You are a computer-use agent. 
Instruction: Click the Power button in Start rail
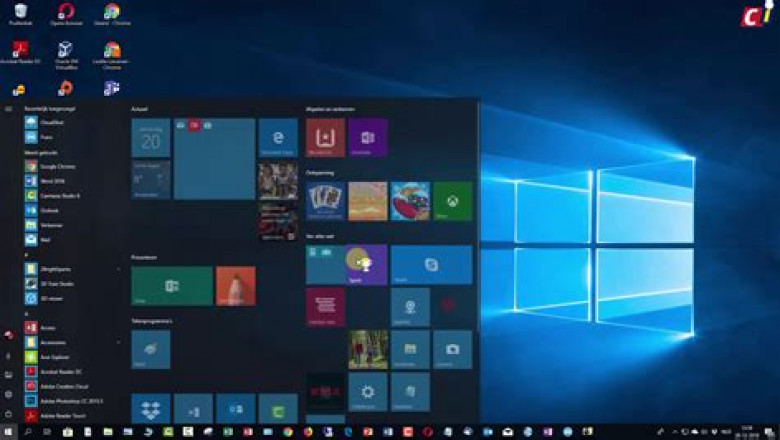click(x=8, y=414)
